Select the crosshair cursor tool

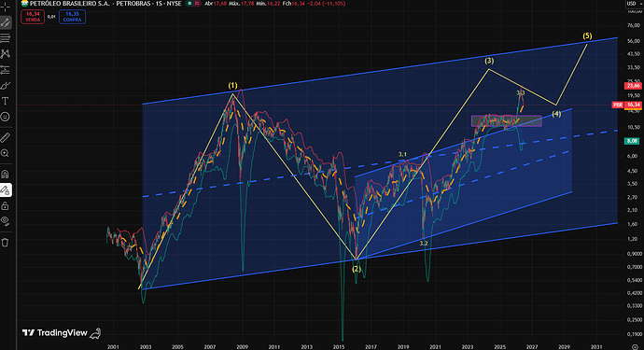pyautogui.click(x=6, y=7)
